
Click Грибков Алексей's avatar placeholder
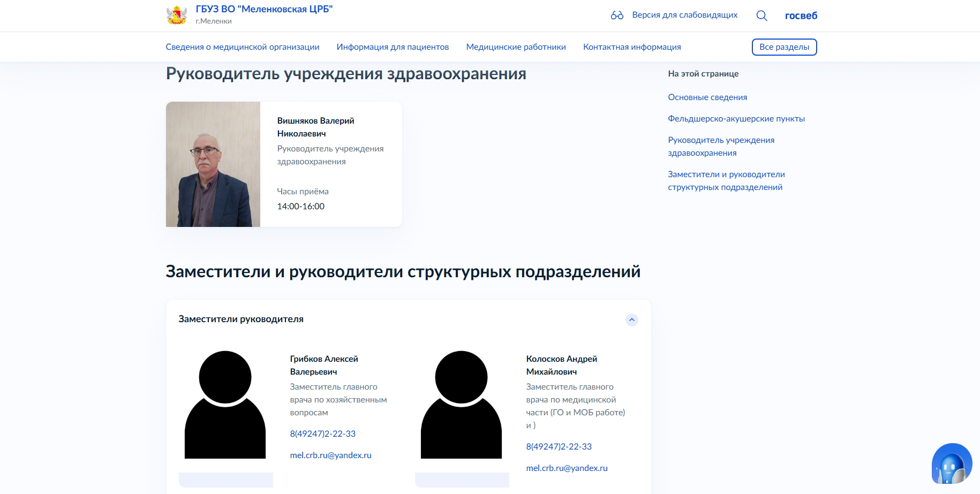click(225, 405)
